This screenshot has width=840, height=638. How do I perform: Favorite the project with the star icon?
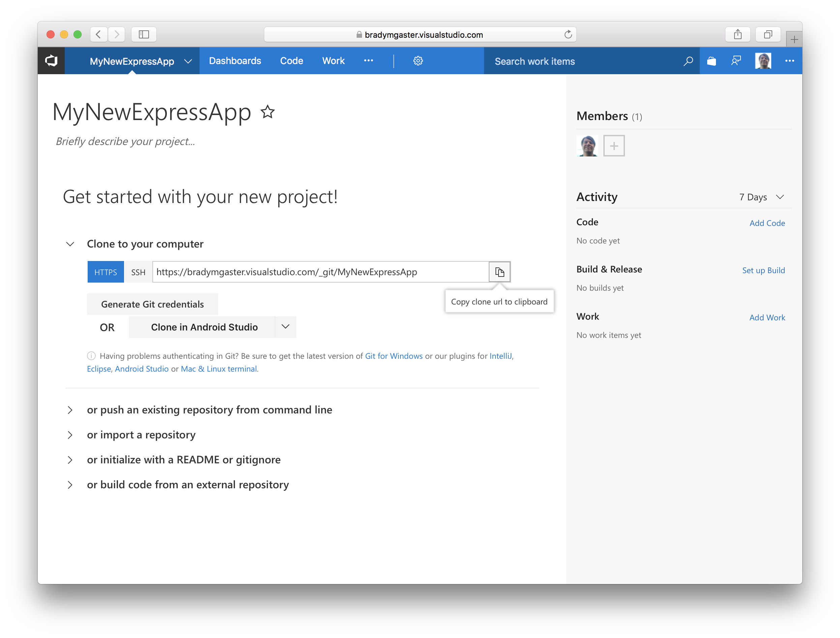point(268,112)
